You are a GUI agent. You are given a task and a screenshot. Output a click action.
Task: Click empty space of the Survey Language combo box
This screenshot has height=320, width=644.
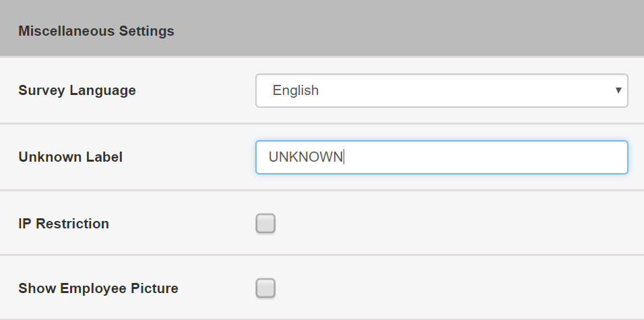pyautogui.click(x=464, y=90)
